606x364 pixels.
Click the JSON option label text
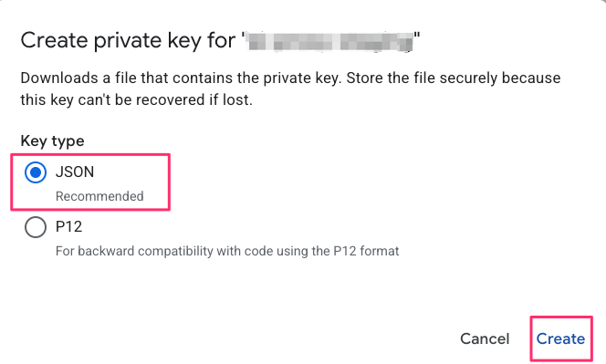click(75, 172)
